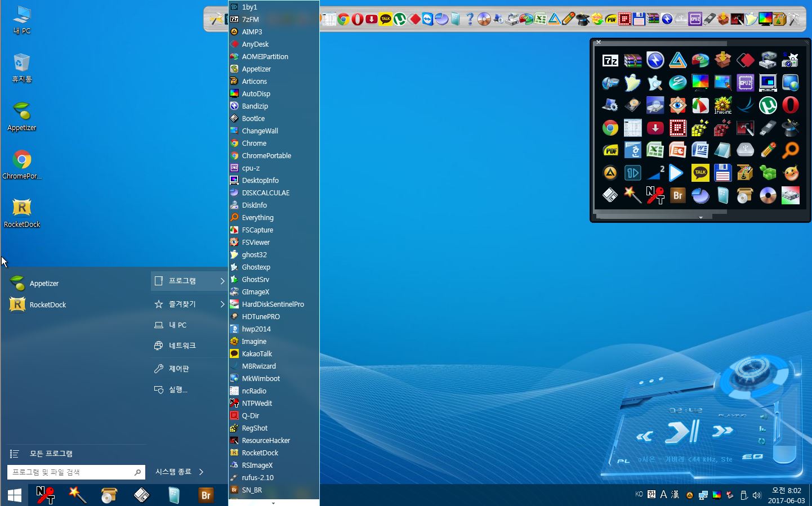This screenshot has width=812, height=506.
Task: Click the KO language indicator in tray
Action: (x=639, y=494)
